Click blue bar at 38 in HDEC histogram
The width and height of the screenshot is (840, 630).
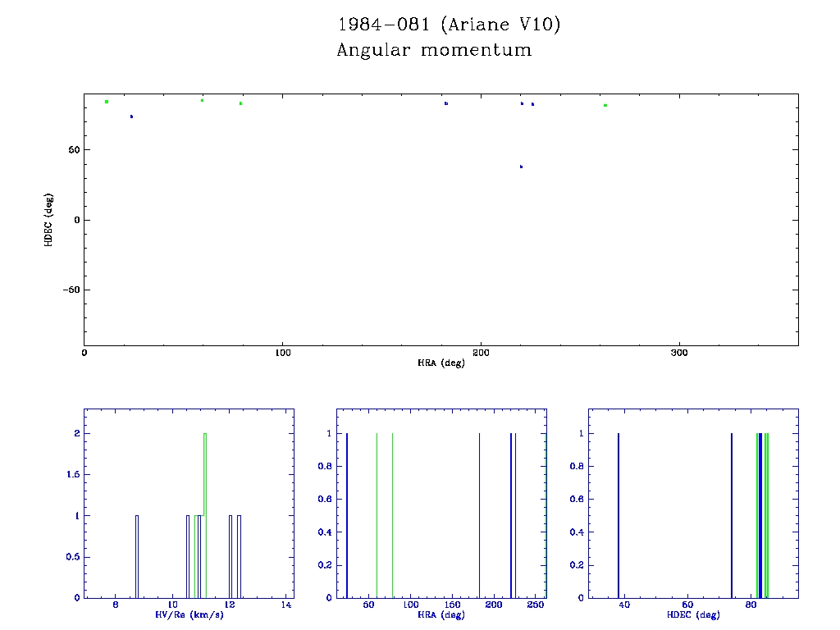point(619,515)
